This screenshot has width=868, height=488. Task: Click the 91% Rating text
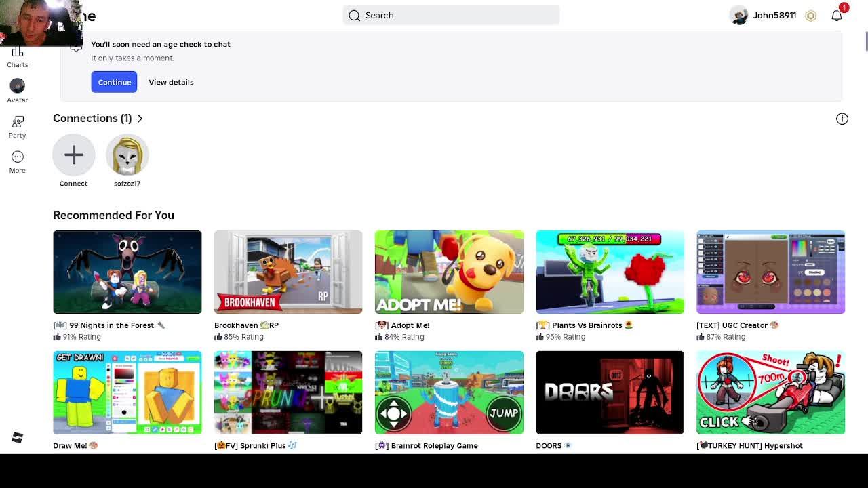point(81,337)
